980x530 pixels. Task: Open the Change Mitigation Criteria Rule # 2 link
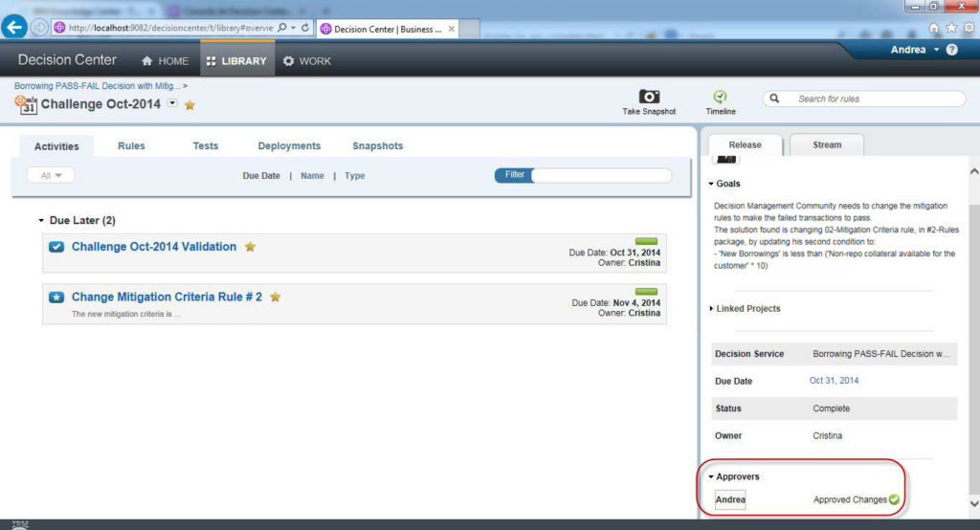click(167, 298)
